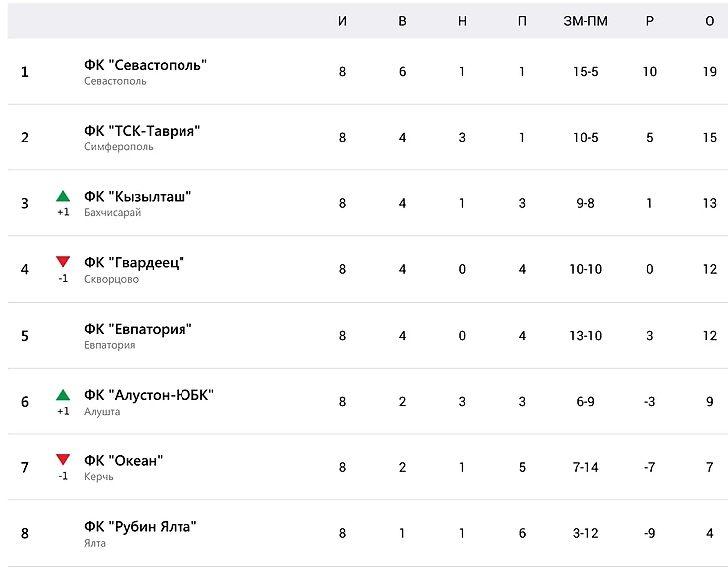Click the О points column header
This screenshot has height=568, width=728.
coord(710,21)
